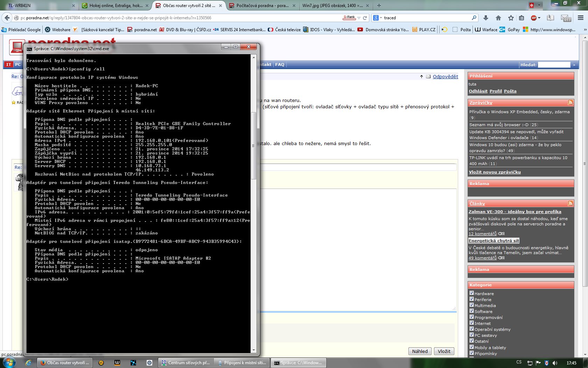Screen dimensions: 588x368
Task: Click the magnifier search icon in search box
Action: click(x=474, y=18)
